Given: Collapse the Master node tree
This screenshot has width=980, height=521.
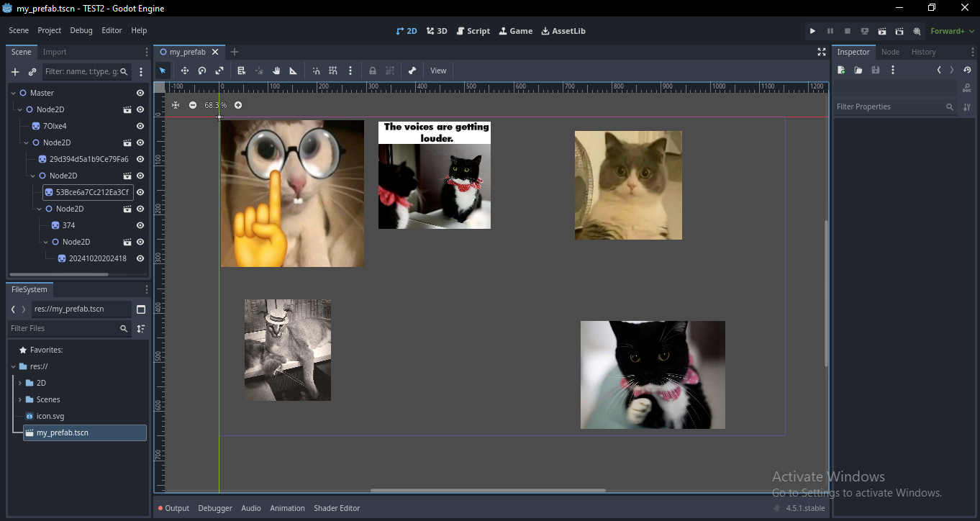Looking at the screenshot, I should coord(13,93).
